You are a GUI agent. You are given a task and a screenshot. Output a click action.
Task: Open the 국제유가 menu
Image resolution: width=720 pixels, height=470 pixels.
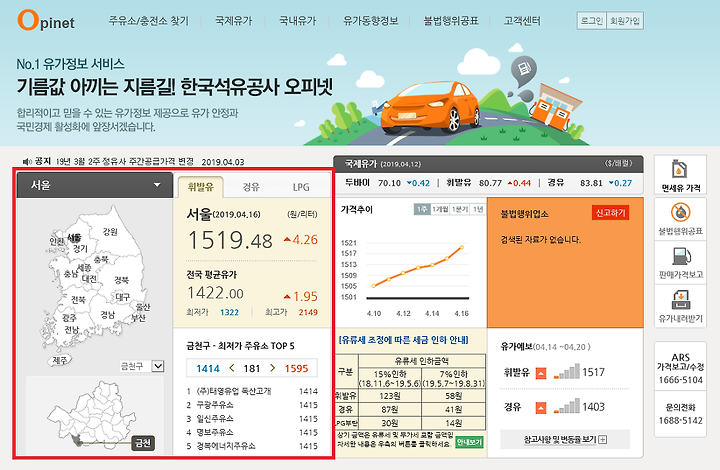[233, 21]
